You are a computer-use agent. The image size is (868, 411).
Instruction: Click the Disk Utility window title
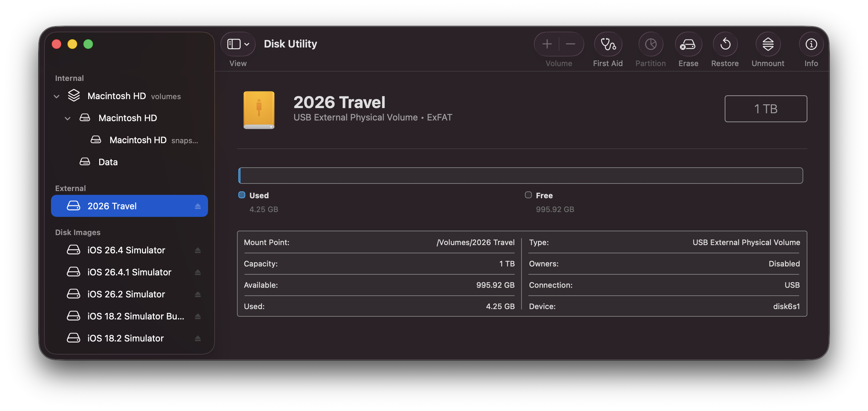pos(290,44)
